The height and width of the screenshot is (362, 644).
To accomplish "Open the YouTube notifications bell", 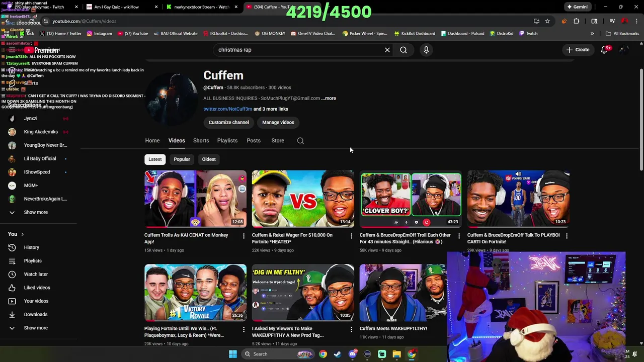I will 605,50.
